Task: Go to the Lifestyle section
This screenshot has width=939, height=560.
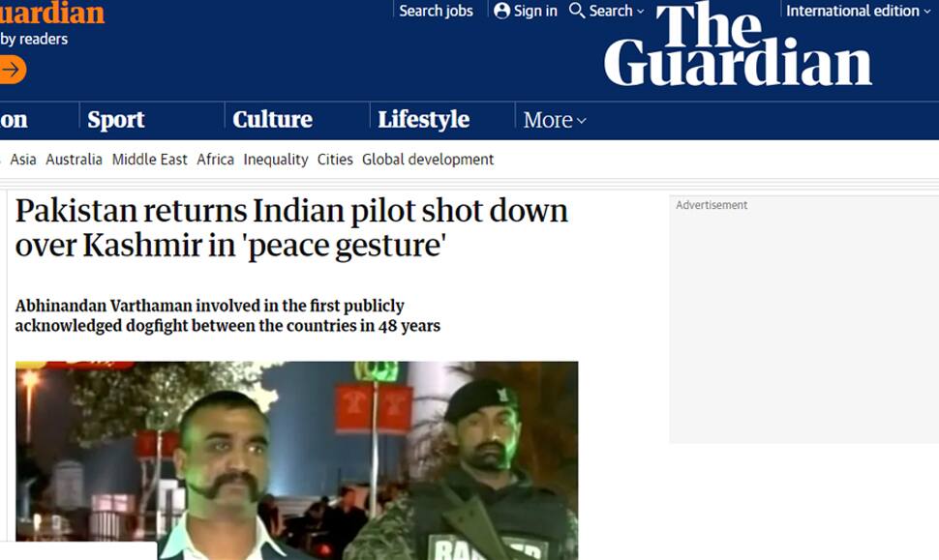Action: coord(423,119)
